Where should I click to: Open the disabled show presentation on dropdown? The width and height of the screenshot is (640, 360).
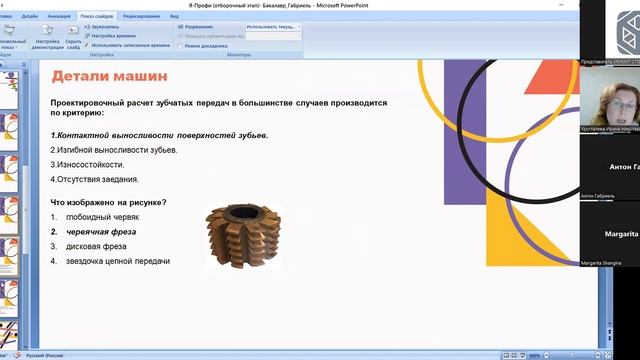coord(273,36)
